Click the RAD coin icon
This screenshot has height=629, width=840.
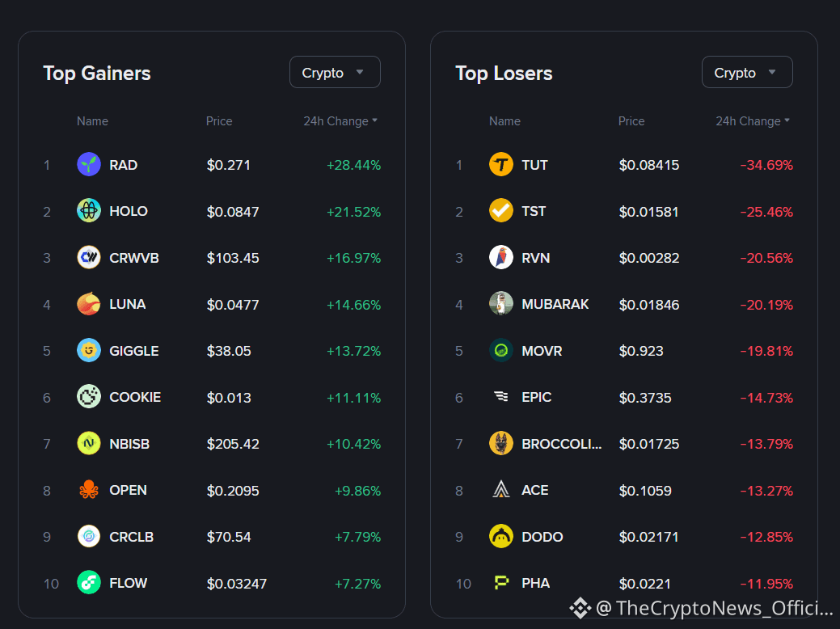tap(89, 164)
